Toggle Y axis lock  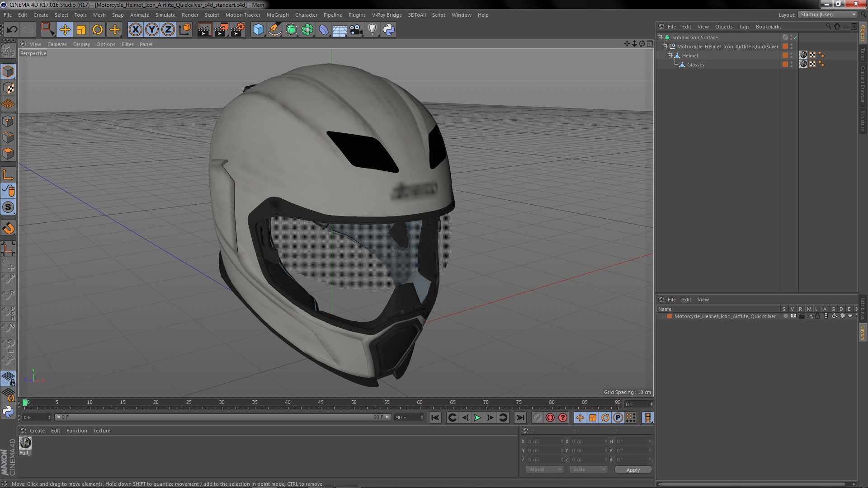[152, 30]
